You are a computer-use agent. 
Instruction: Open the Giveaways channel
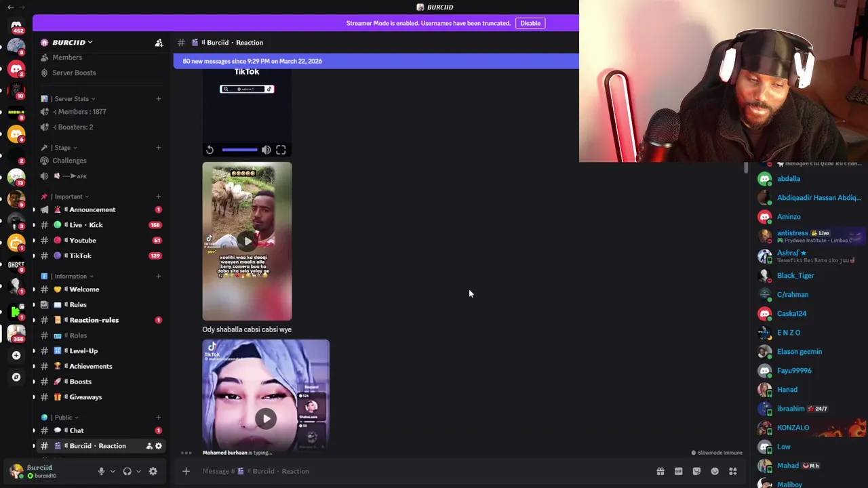100,396
